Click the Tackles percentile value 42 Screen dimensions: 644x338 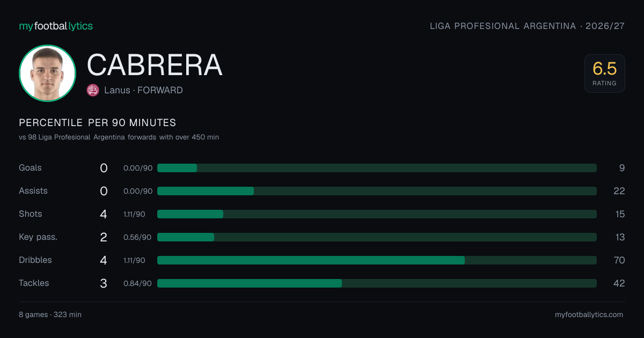[x=619, y=283]
